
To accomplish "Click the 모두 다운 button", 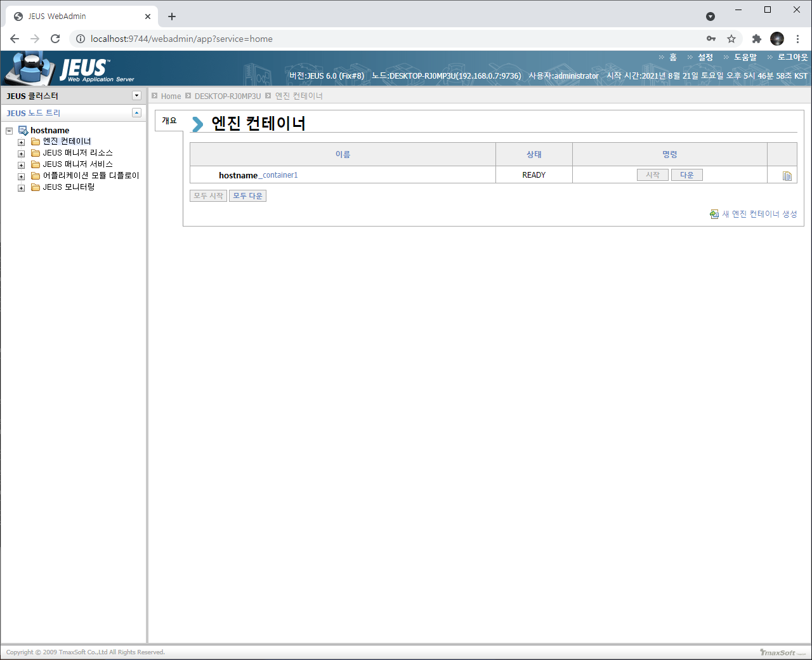I will pos(247,195).
